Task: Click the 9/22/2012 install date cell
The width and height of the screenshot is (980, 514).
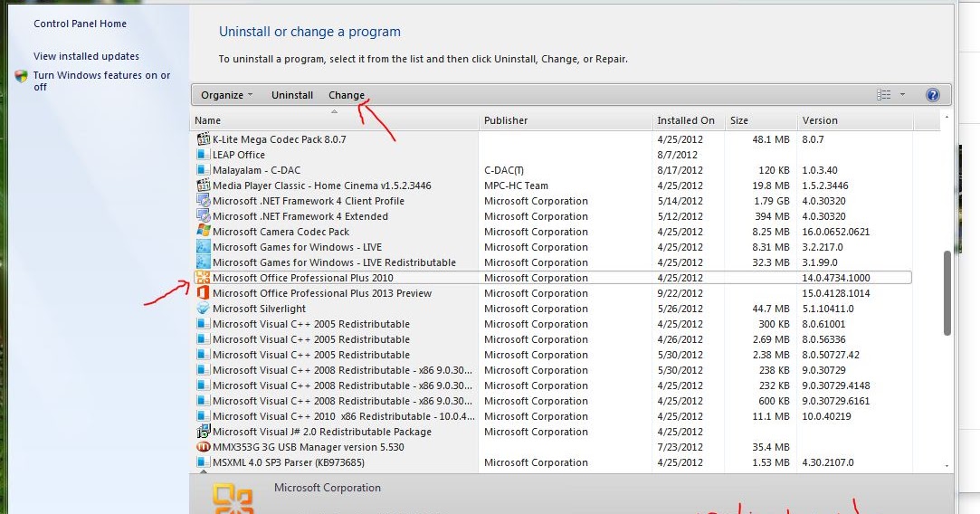Action: click(680, 292)
